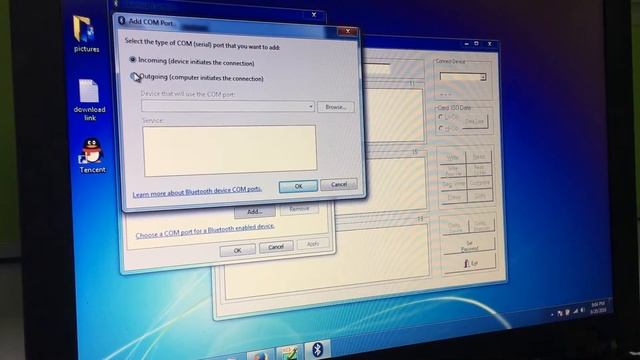Click Add... button in Bluetooth settings window
The image size is (640, 360).
[255, 212]
